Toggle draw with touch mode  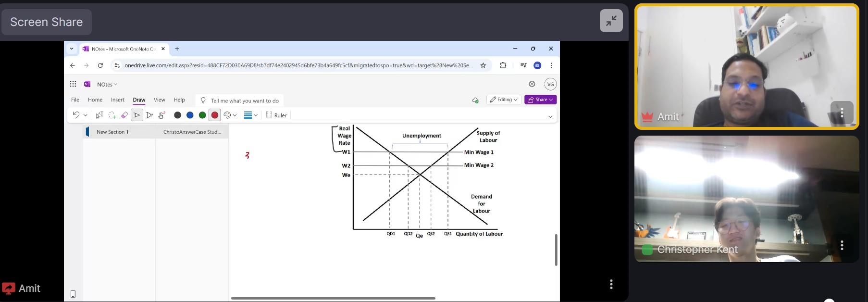click(162, 115)
